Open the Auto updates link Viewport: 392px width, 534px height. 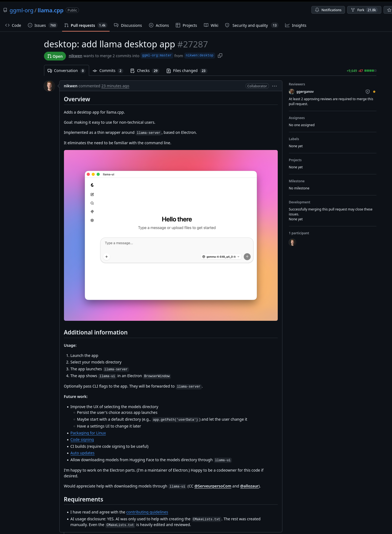click(83, 453)
